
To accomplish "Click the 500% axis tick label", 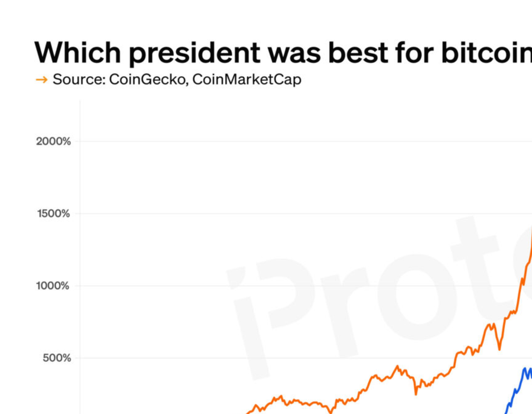I will coord(56,358).
